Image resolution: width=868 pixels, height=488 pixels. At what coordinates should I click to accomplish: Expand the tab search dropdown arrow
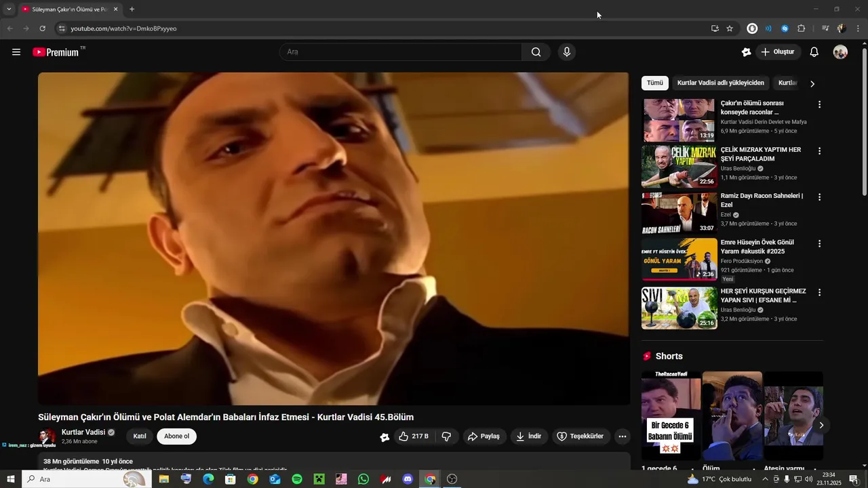pos(9,9)
